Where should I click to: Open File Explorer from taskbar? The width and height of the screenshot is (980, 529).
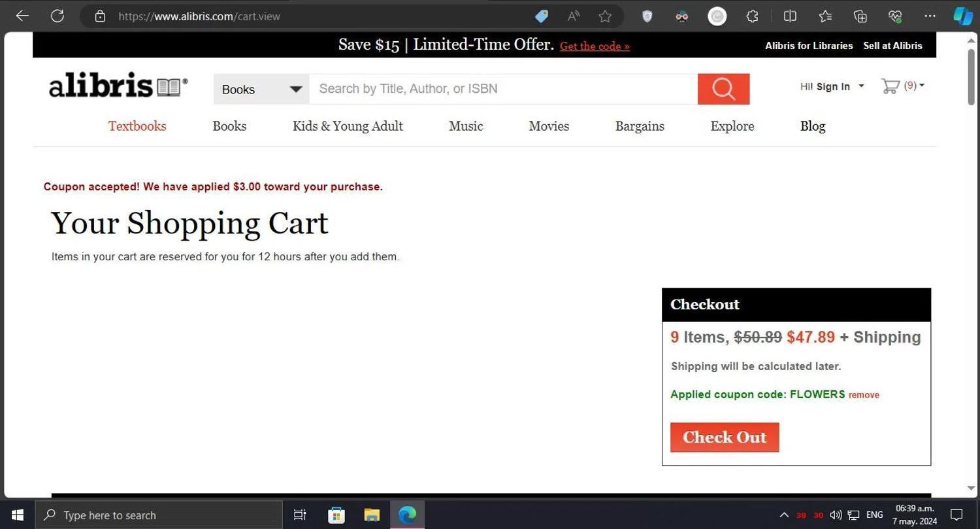coord(372,515)
